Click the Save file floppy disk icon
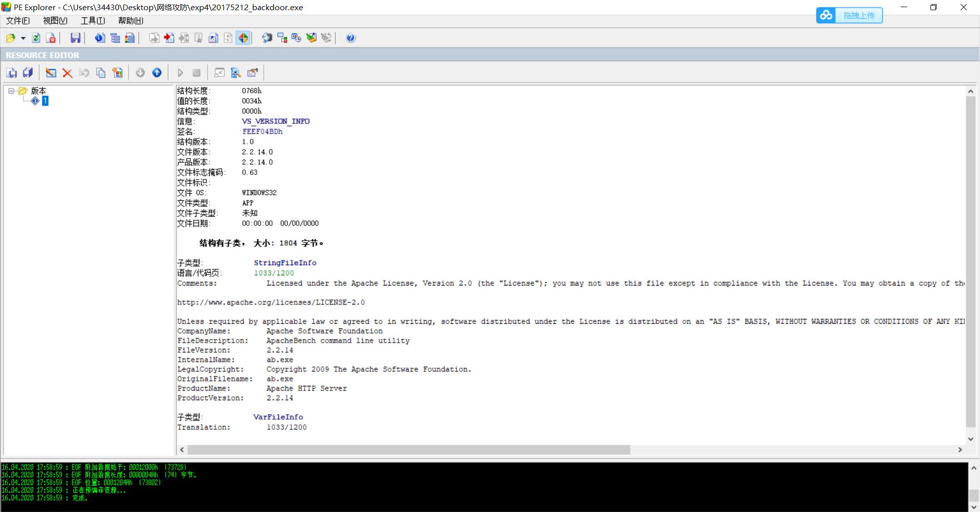Image resolution: width=980 pixels, height=512 pixels. (76, 38)
